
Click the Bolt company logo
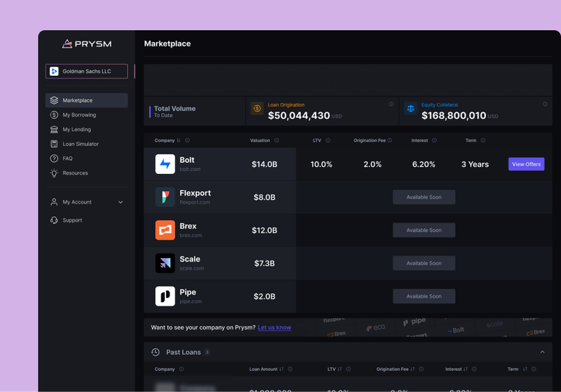coord(165,164)
